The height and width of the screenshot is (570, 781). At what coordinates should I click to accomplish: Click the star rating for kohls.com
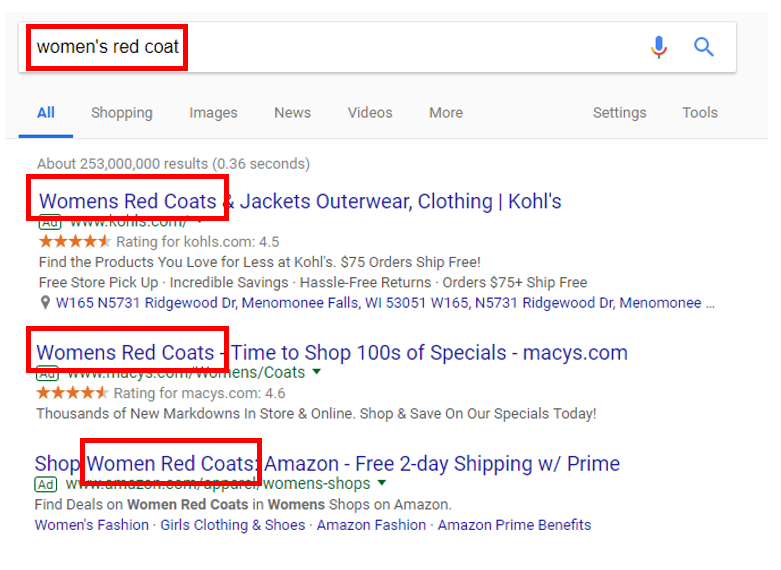pyautogui.click(x=74, y=242)
